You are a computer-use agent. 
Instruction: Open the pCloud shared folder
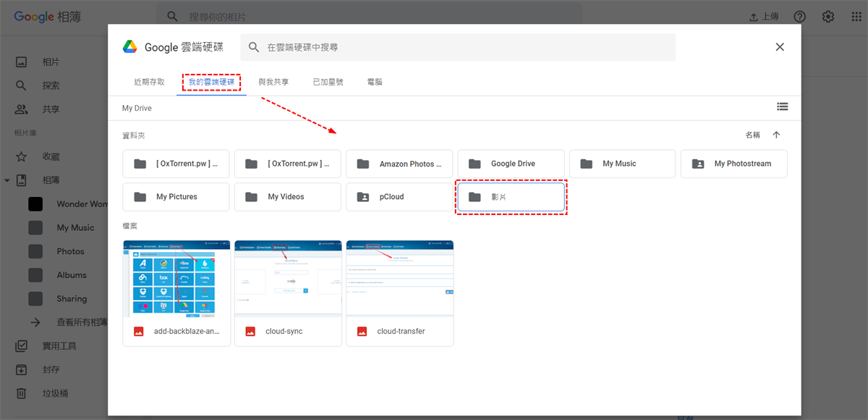point(399,197)
